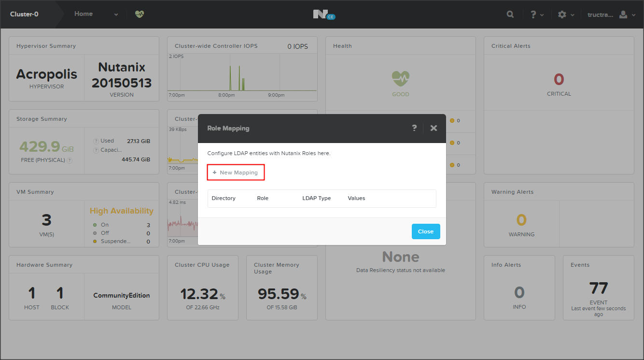The width and height of the screenshot is (644, 360).
Task: Expand the help menu dropdown arrow
Action: [x=542, y=15]
